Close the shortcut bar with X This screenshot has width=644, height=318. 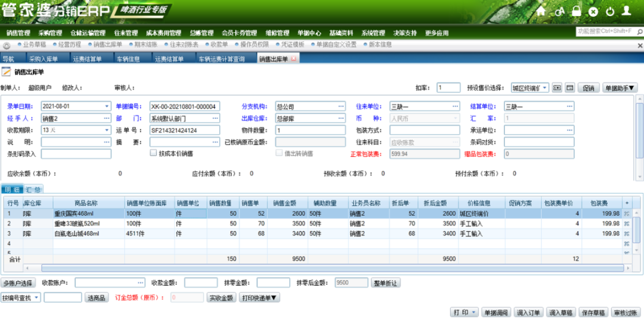(639, 45)
